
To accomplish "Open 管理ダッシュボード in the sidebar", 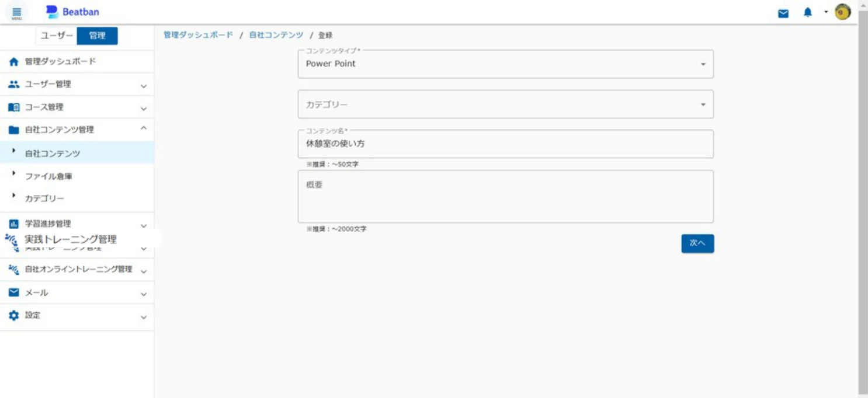I will click(x=77, y=61).
